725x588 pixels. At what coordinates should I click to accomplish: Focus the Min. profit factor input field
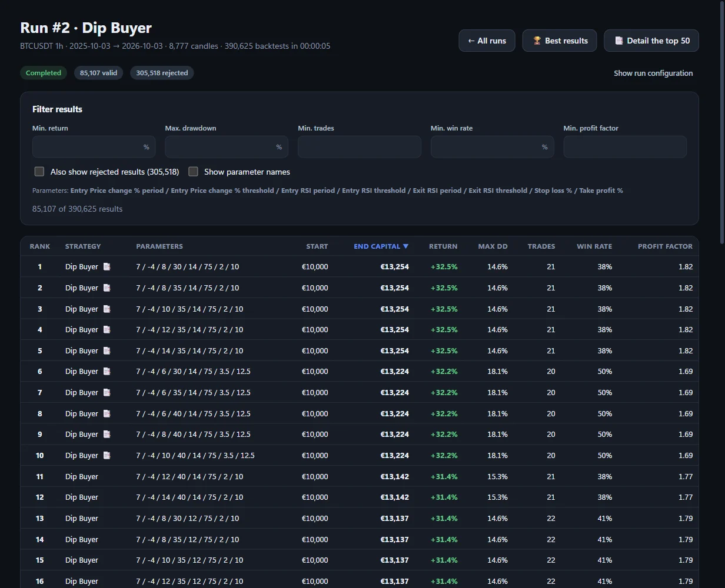coord(625,147)
